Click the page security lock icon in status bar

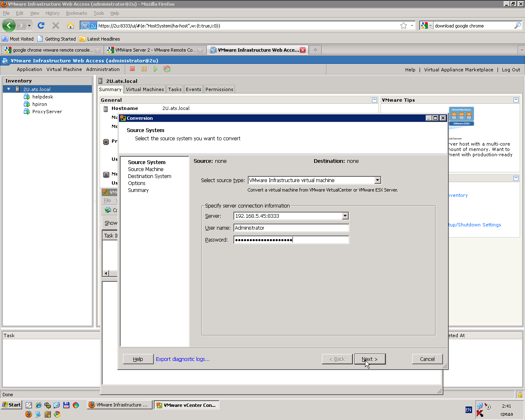pos(520,395)
